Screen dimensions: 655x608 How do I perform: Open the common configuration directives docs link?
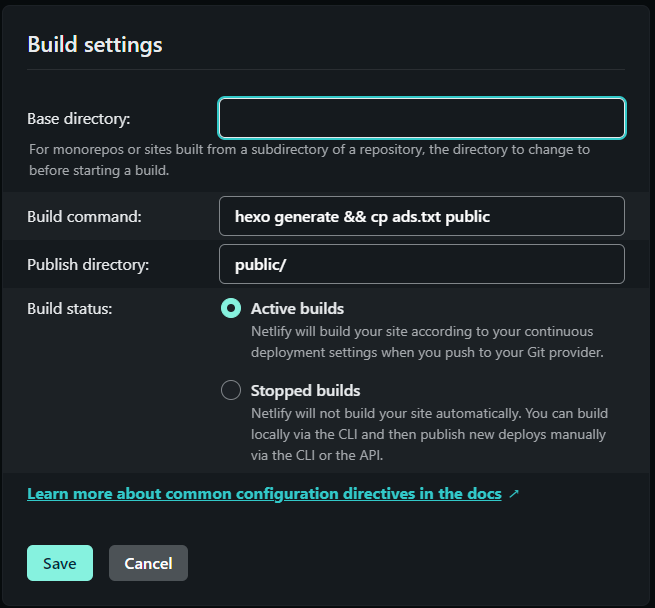click(264, 494)
